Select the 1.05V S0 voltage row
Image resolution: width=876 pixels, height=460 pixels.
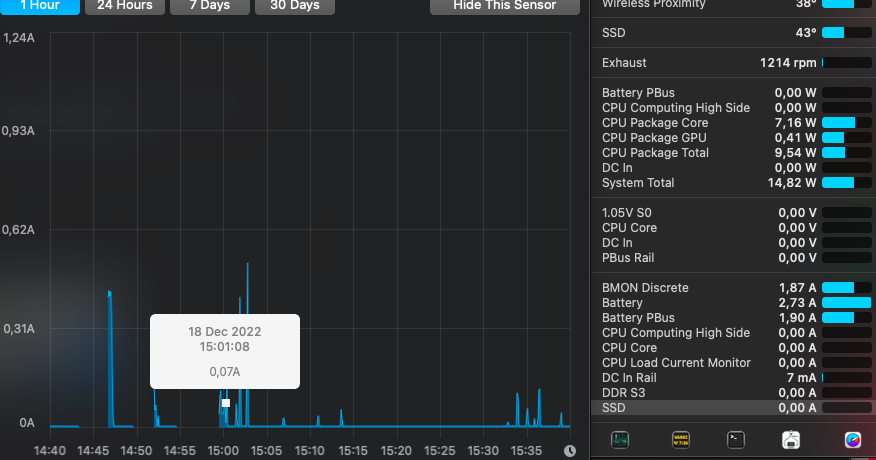point(733,213)
